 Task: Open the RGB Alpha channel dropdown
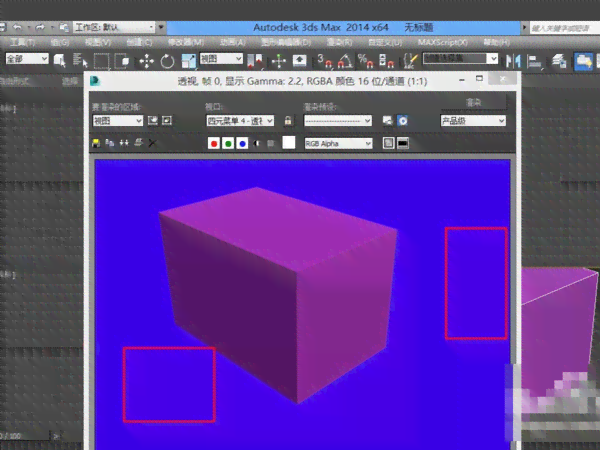[x=338, y=143]
